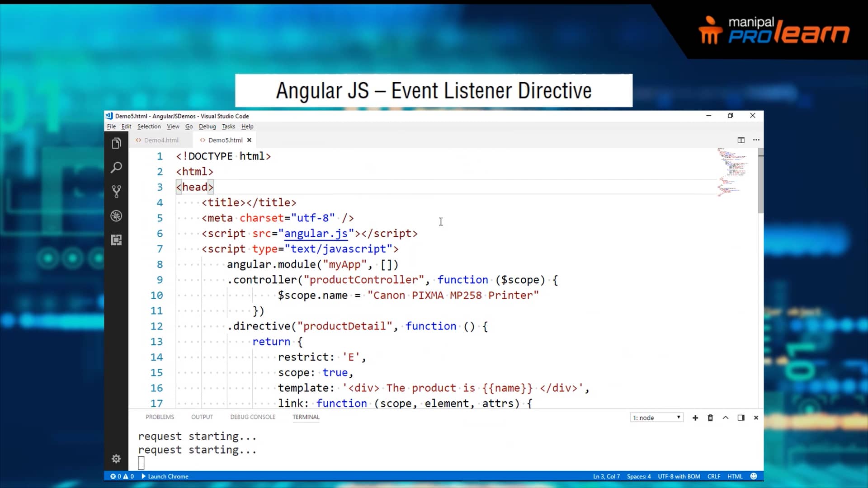
Task: Open the Manage settings gear icon
Action: (116, 458)
